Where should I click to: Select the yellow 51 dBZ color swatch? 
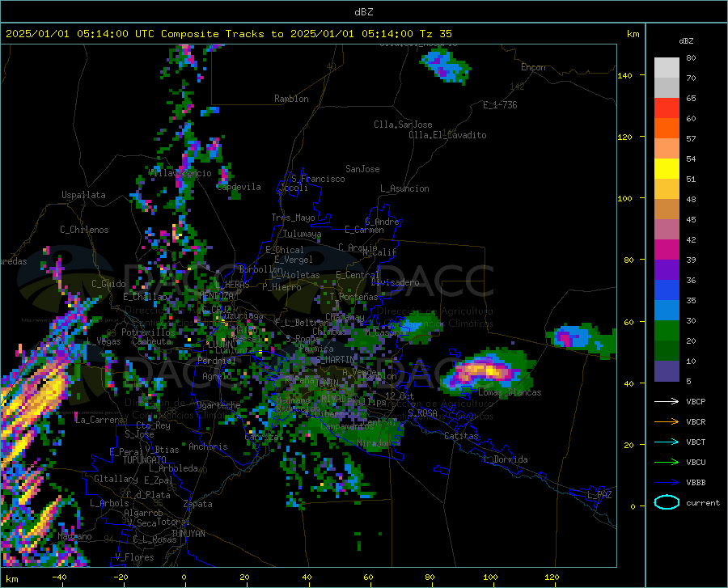point(667,169)
